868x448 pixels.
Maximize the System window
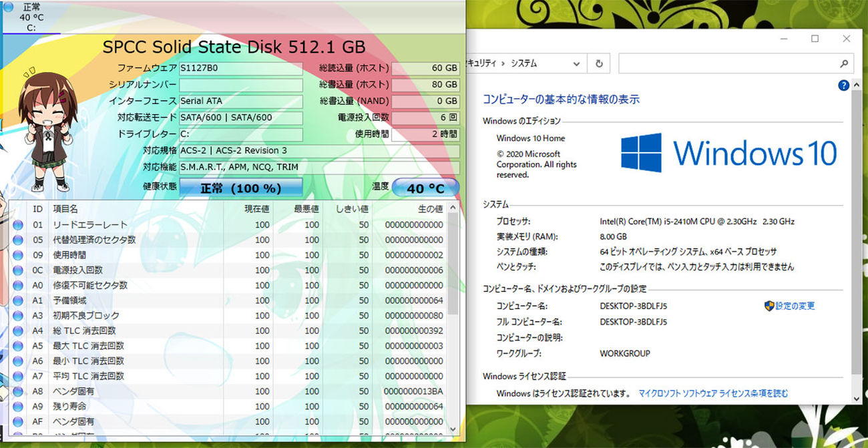815,39
